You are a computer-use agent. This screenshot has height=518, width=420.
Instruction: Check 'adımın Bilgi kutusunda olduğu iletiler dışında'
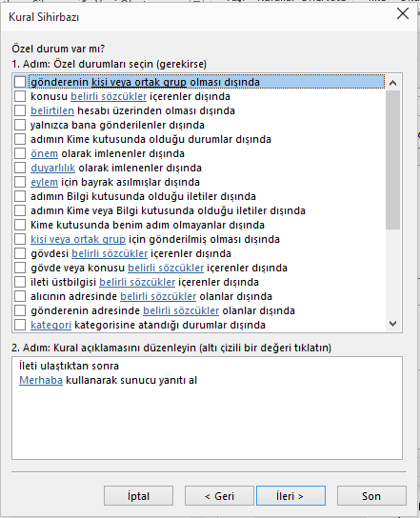coord(20,196)
